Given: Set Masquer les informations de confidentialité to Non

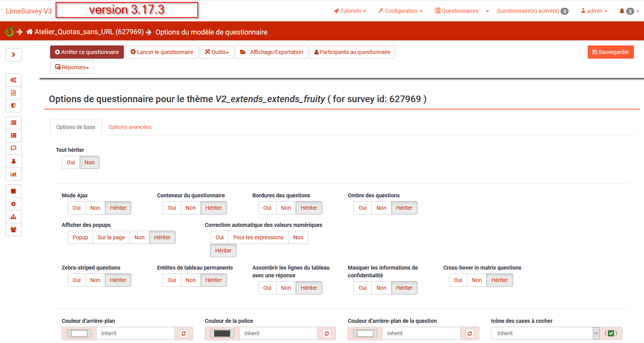Looking at the screenshot, I should click(x=381, y=288).
